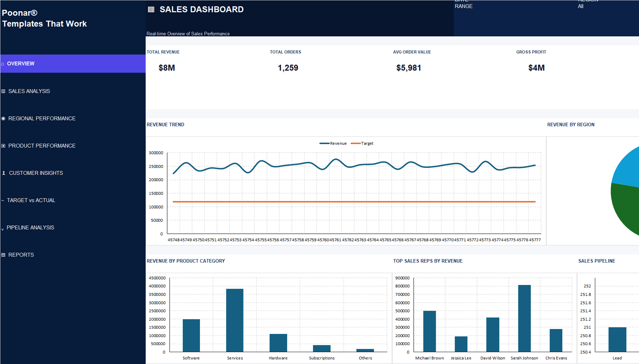Click the Services category bar
The image size is (639, 364).
coord(235,320)
